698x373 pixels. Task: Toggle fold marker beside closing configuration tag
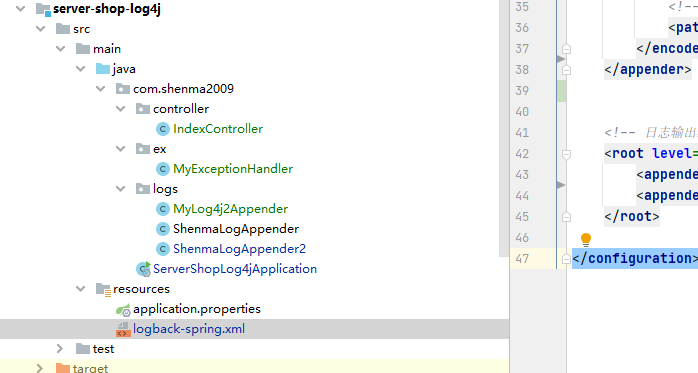click(x=566, y=259)
